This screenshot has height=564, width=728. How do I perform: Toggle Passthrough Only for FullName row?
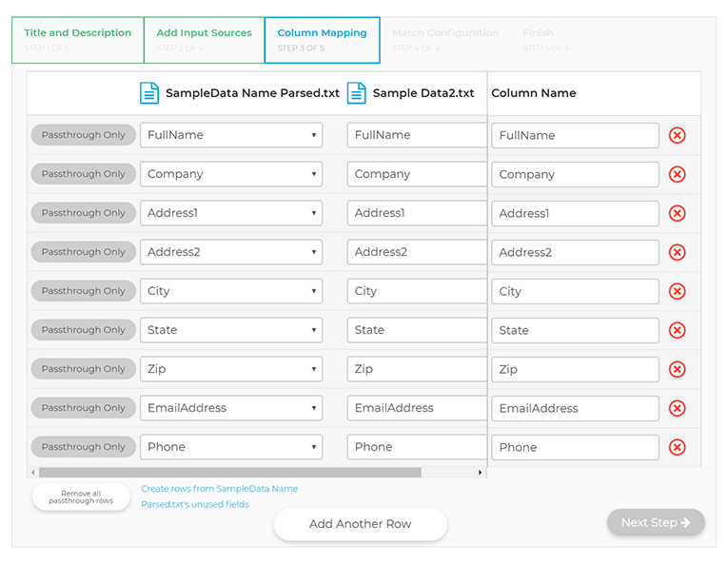pos(83,135)
